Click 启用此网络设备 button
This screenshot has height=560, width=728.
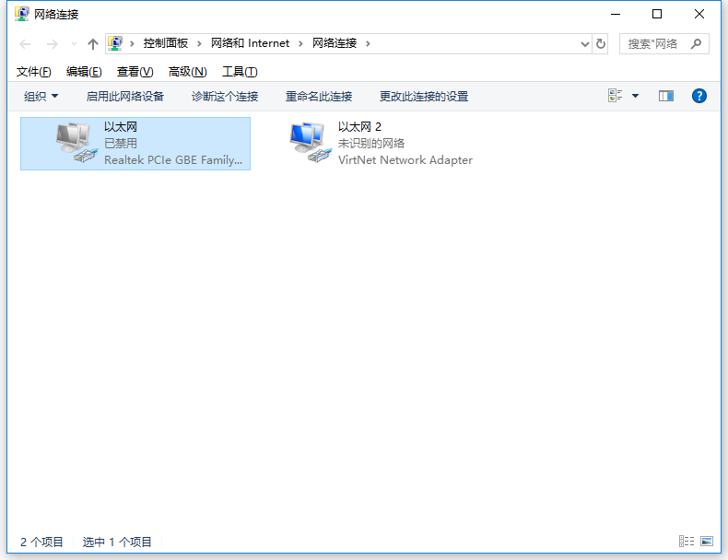click(125, 97)
